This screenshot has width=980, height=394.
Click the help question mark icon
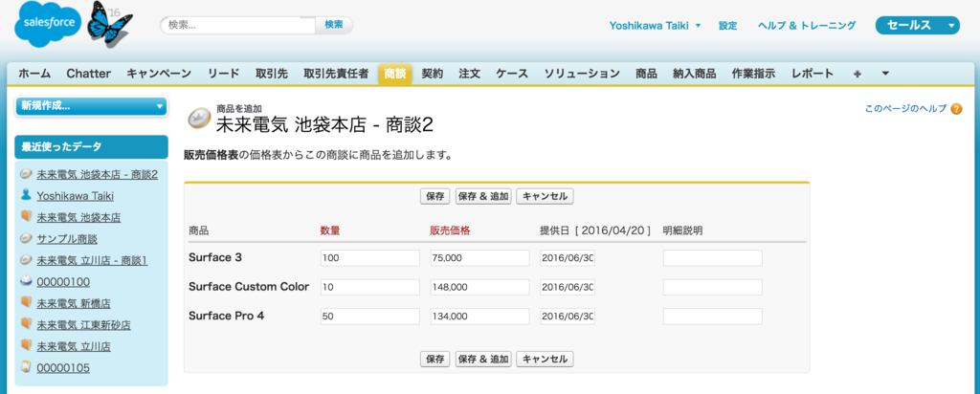[x=956, y=109]
